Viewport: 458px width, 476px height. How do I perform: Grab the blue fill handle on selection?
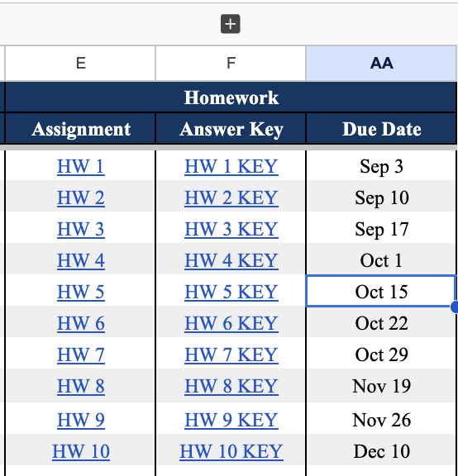coord(455,307)
